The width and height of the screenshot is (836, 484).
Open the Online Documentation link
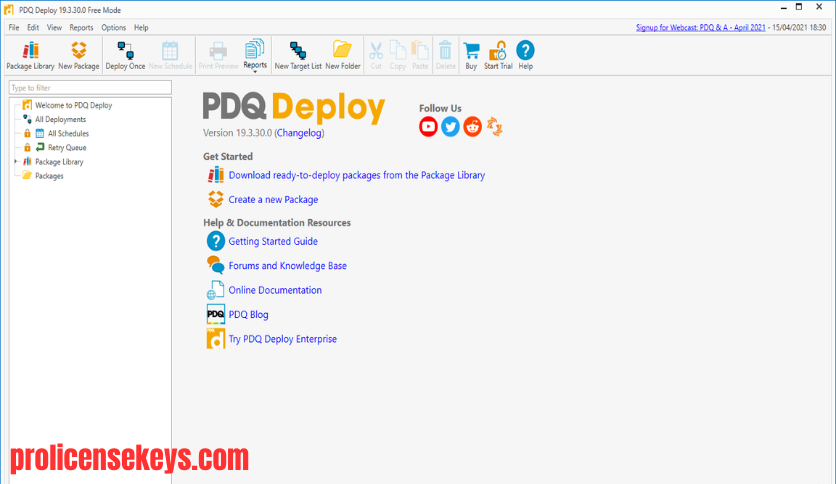[x=275, y=291]
